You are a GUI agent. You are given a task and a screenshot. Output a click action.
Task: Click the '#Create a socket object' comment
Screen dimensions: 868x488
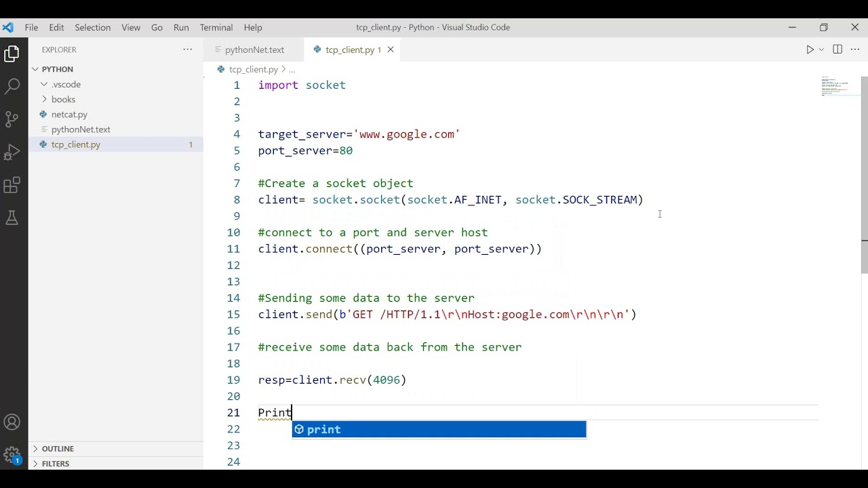click(336, 184)
